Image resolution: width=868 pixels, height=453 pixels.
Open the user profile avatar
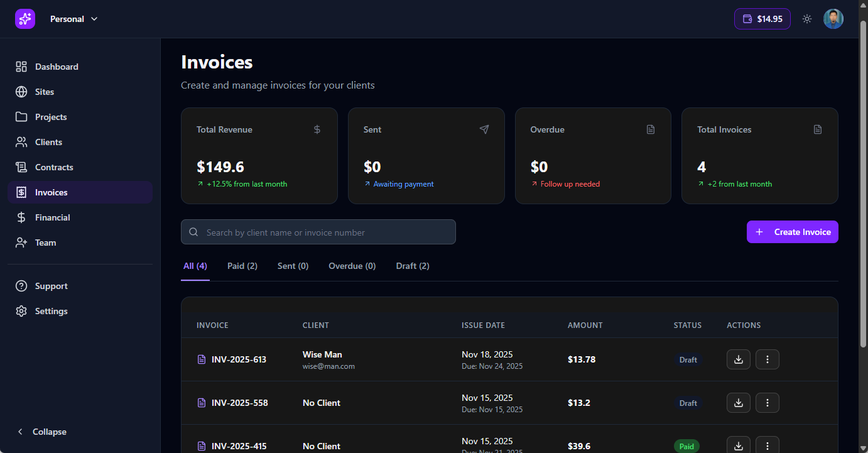[x=833, y=19]
